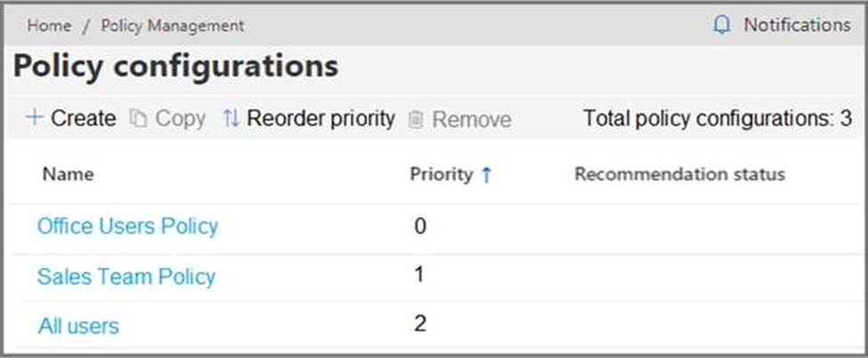The width and height of the screenshot is (868, 358).
Task: Select the Remove toolbar command
Action: click(460, 119)
